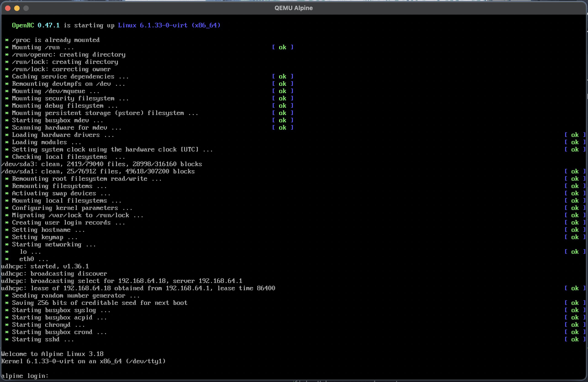Click 'Linux 6.1.33-0-virt (x86_64)' header text
This screenshot has width=588, height=382.
tap(169, 25)
